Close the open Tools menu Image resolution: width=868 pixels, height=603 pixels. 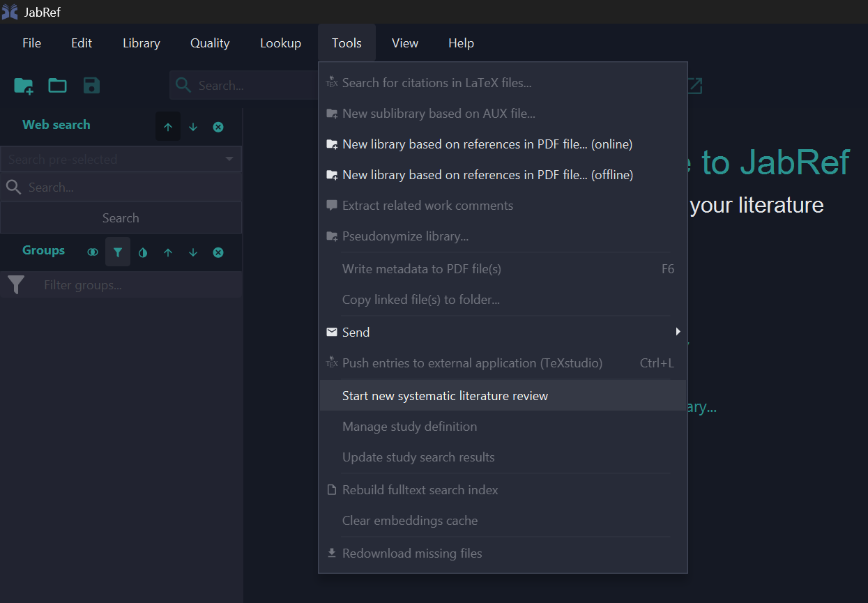(x=347, y=43)
